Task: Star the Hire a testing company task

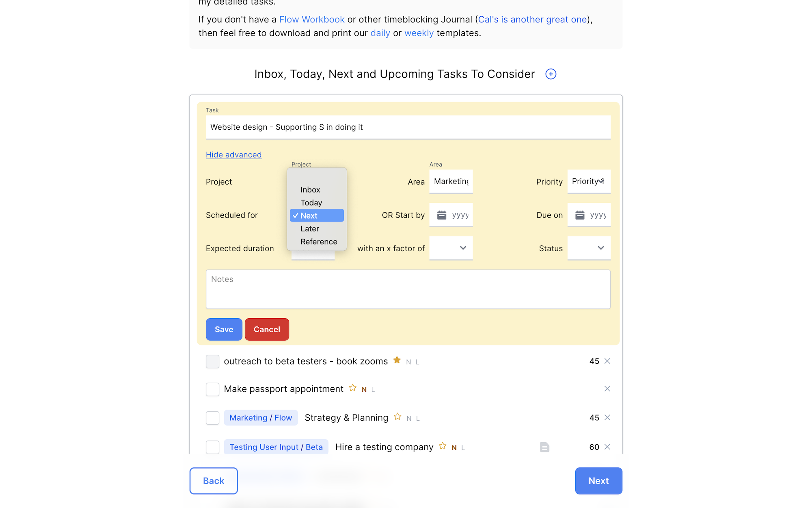Action: point(443,446)
